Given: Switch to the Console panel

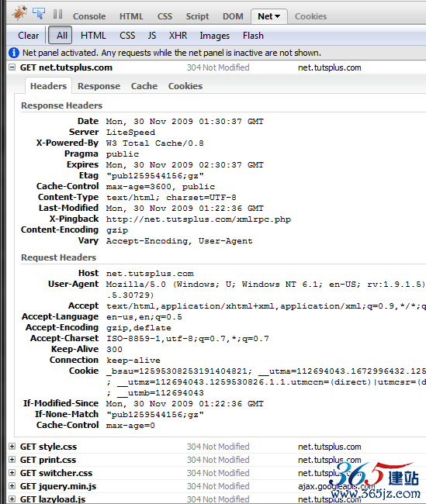Looking at the screenshot, I should [x=89, y=16].
